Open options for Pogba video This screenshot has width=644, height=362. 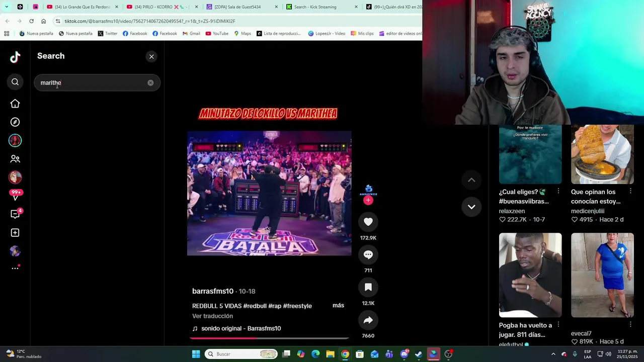(x=558, y=325)
